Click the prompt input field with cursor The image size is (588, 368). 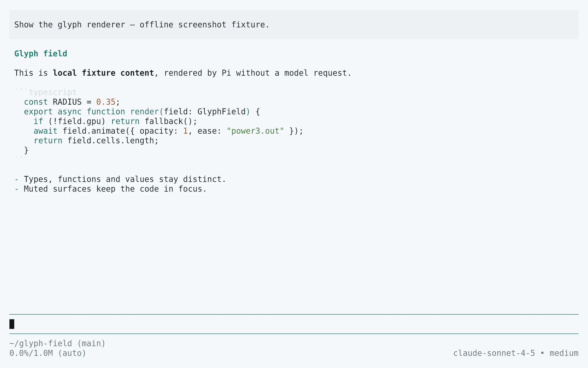[x=294, y=324]
